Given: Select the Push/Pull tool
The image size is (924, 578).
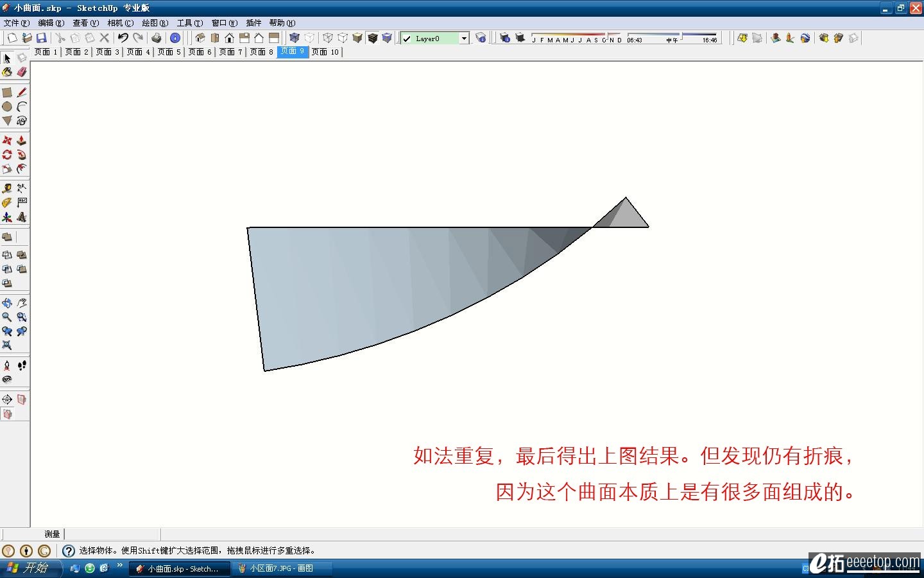Looking at the screenshot, I should (x=21, y=140).
